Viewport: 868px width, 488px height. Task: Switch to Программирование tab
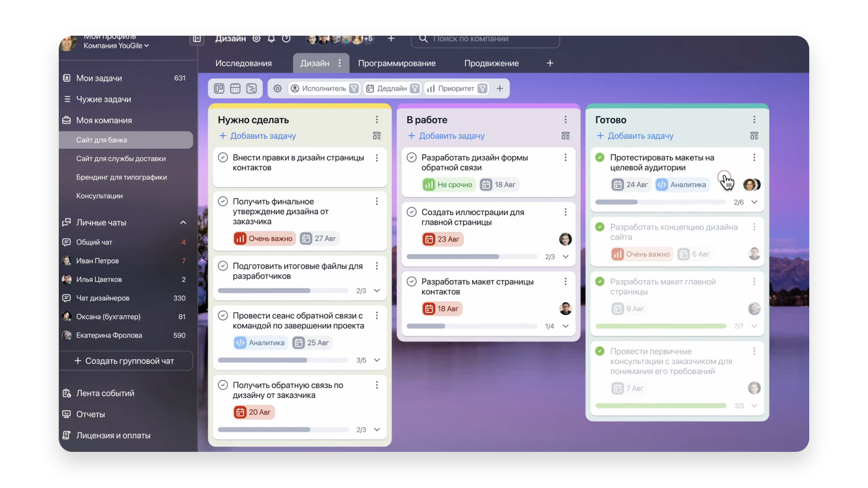396,63
